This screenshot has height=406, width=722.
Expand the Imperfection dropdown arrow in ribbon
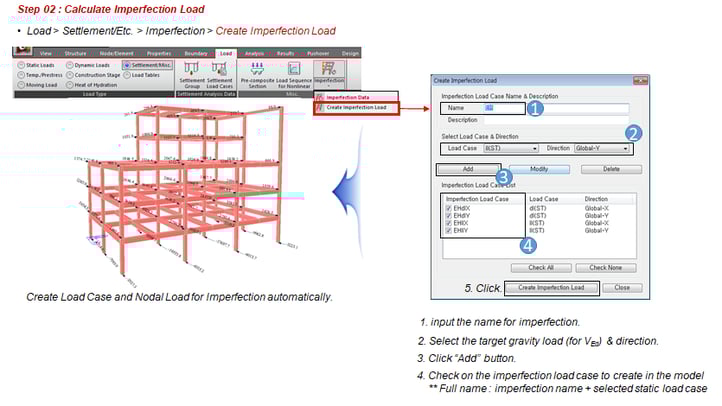pyautogui.click(x=329, y=86)
